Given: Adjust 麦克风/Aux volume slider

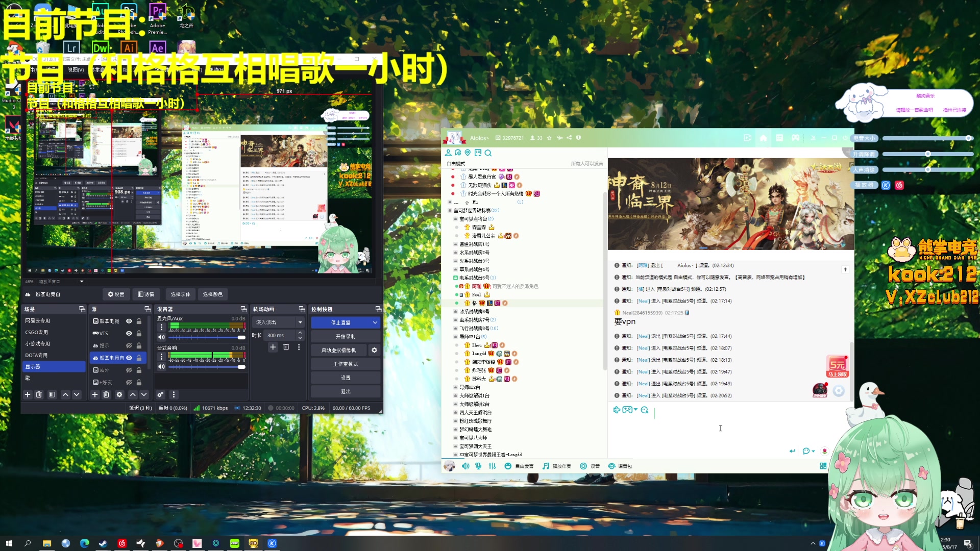Looking at the screenshot, I should coord(207,337).
